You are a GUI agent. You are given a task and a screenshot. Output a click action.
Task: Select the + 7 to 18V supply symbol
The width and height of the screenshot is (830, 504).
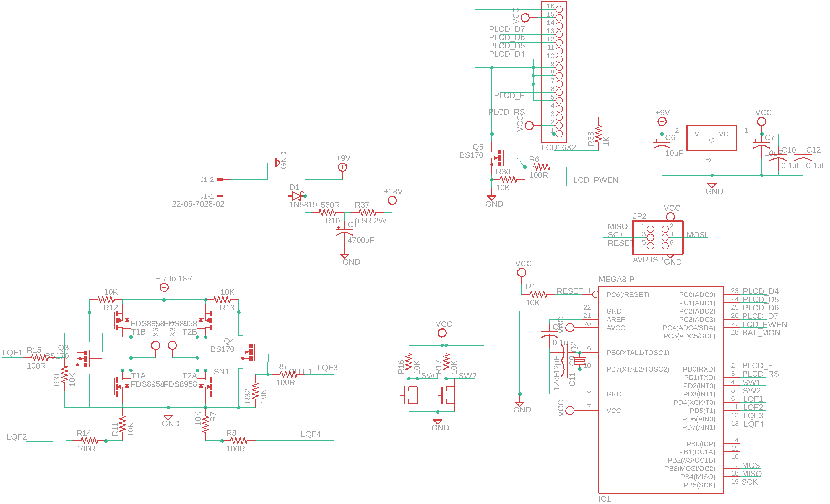tap(164, 287)
